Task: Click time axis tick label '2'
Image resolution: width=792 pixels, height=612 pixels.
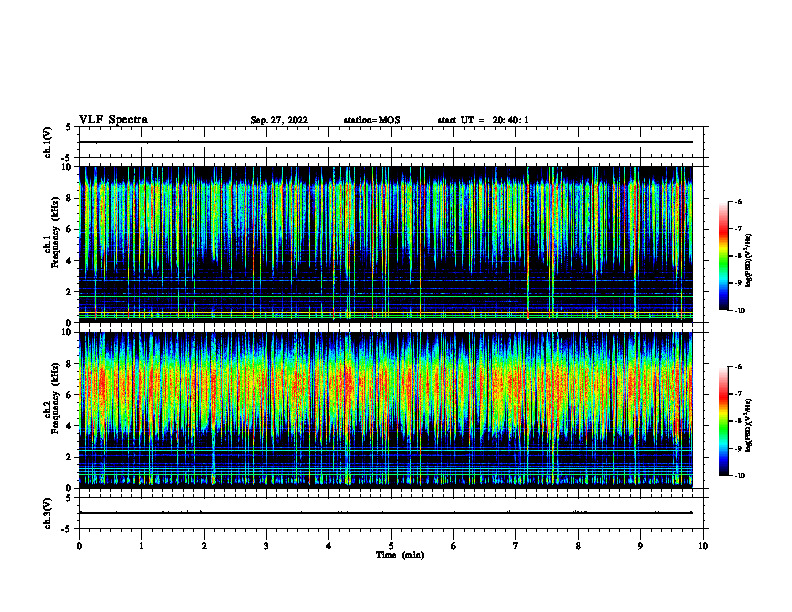Action: (x=204, y=546)
